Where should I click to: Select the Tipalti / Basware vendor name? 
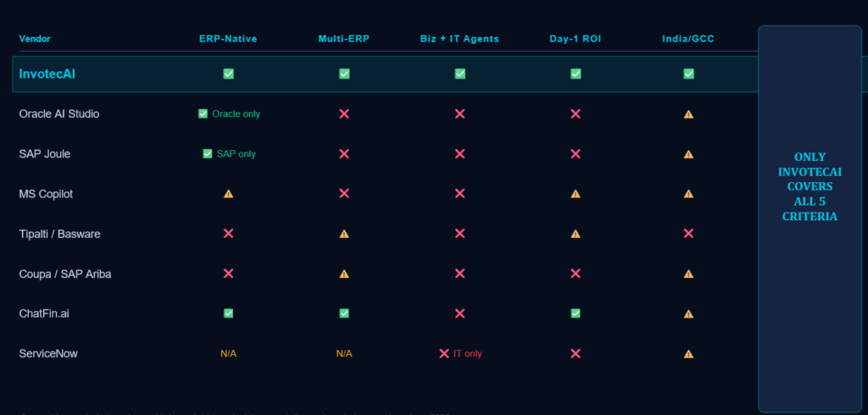pyautogui.click(x=60, y=234)
